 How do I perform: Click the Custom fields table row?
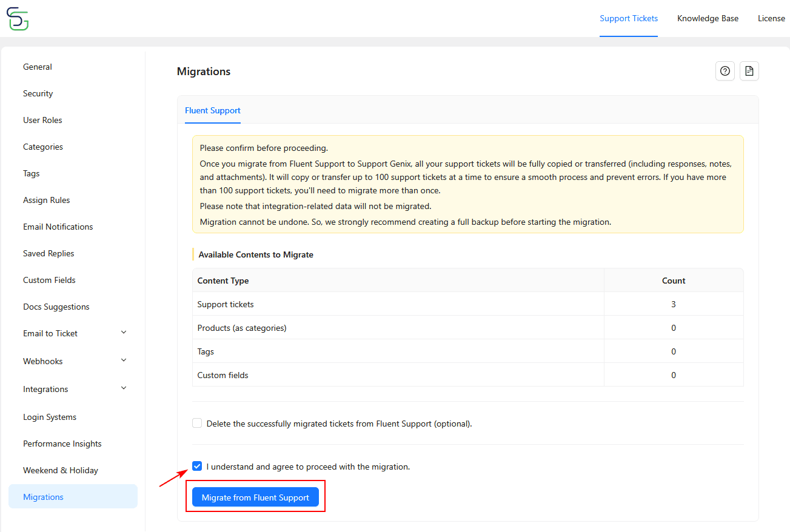tap(468, 375)
